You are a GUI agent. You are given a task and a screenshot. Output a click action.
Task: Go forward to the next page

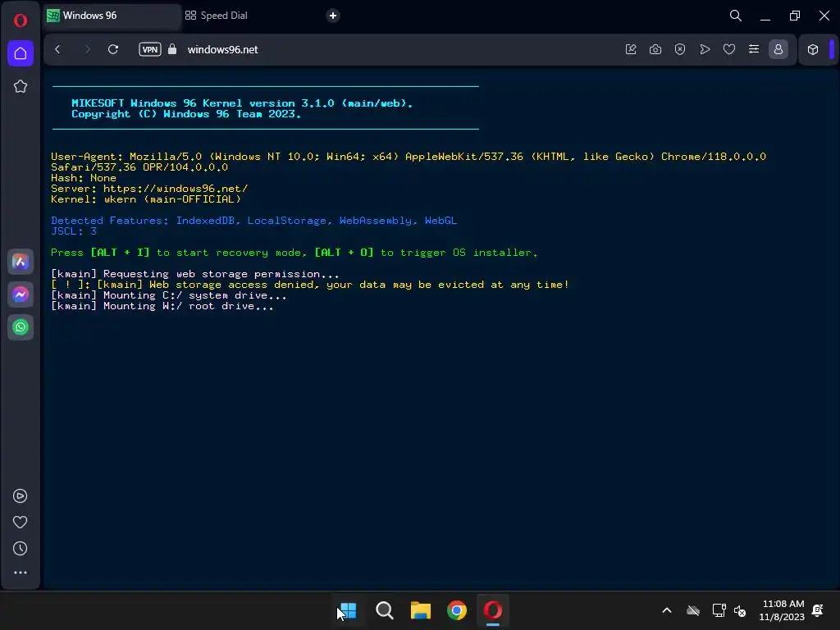pos(87,49)
